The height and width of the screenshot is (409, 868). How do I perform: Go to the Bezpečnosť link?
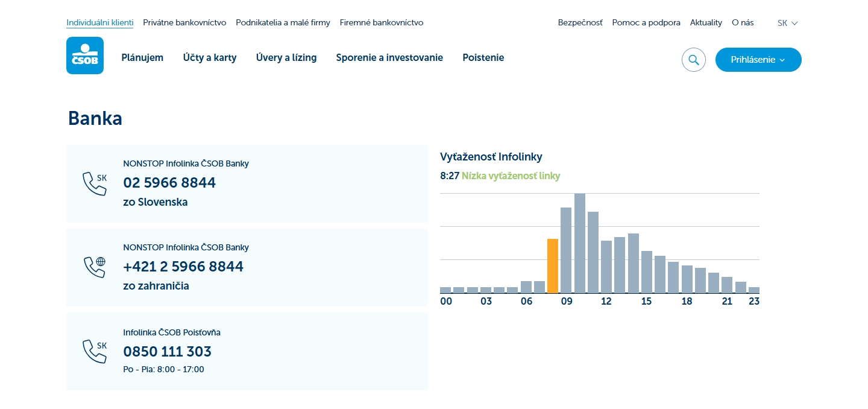[580, 23]
